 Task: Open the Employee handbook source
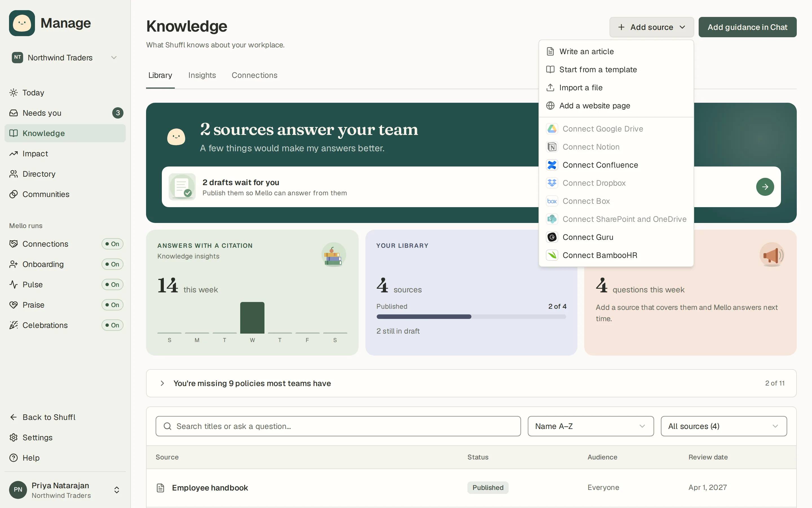[210, 487]
